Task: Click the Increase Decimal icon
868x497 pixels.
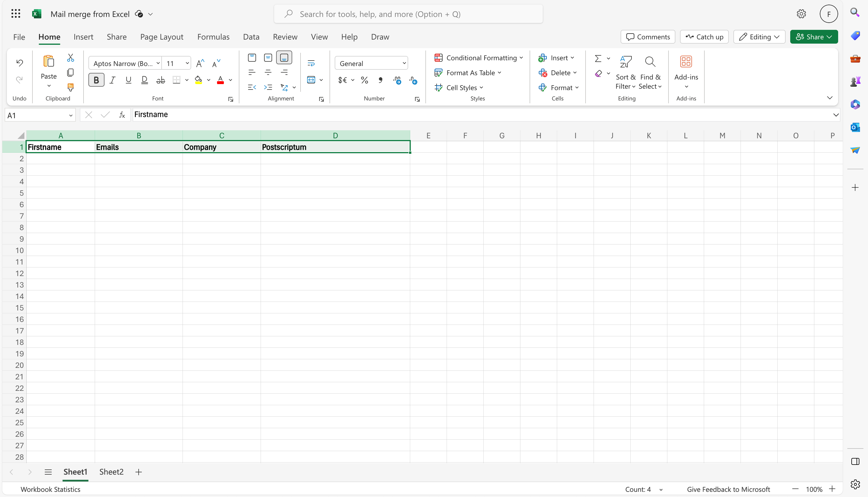Action: pyautogui.click(x=397, y=80)
